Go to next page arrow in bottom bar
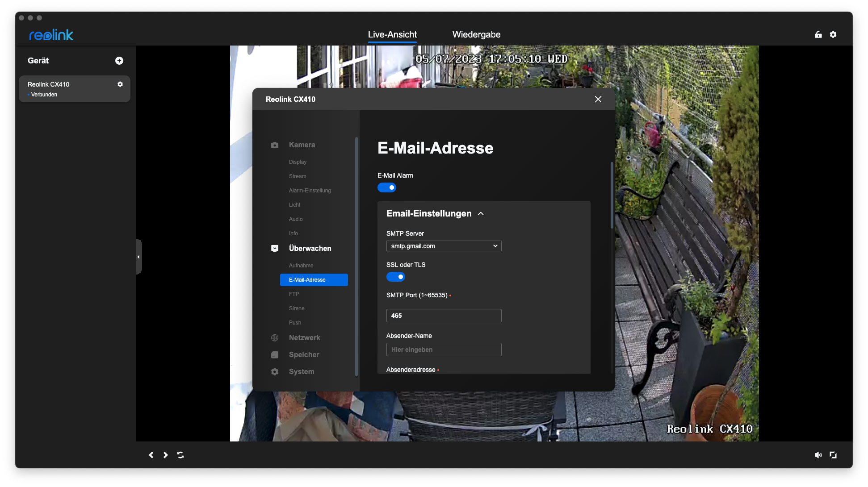Screen dimensions: 868x487 166,455
